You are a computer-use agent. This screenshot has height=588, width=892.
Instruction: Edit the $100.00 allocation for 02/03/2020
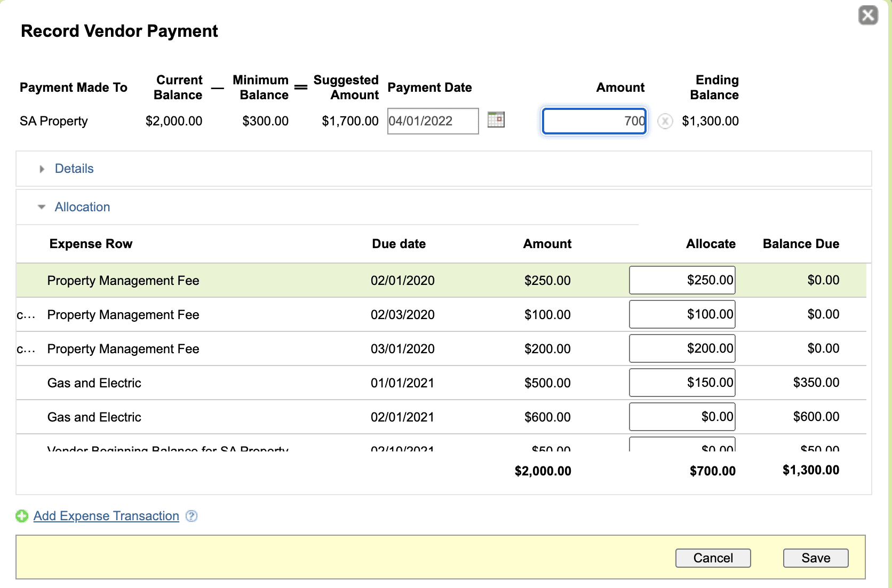[682, 314]
